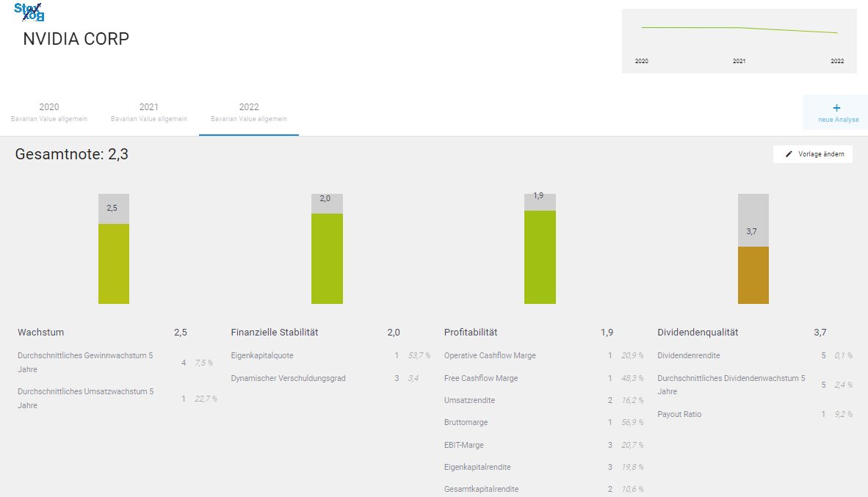The height and width of the screenshot is (497, 868).
Task: Open the 2020 Bavarian Value tab
Action: pyautogui.click(x=49, y=112)
